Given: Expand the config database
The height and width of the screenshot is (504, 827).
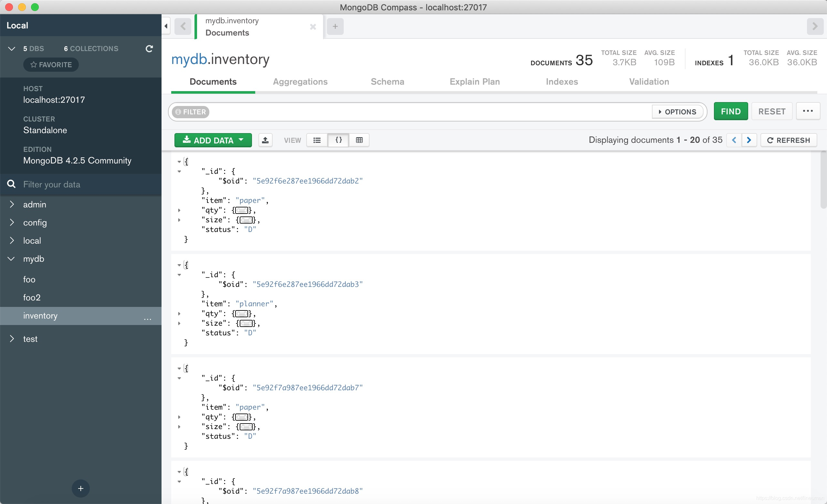Looking at the screenshot, I should (x=12, y=222).
